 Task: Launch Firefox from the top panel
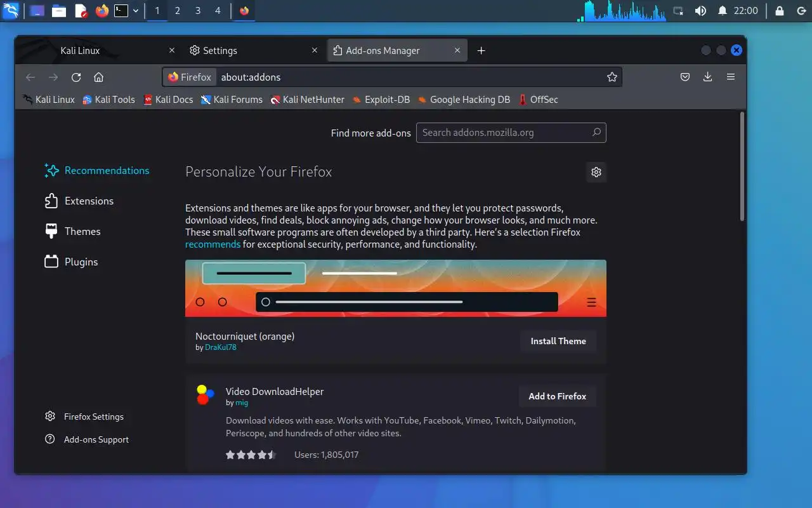click(x=101, y=10)
